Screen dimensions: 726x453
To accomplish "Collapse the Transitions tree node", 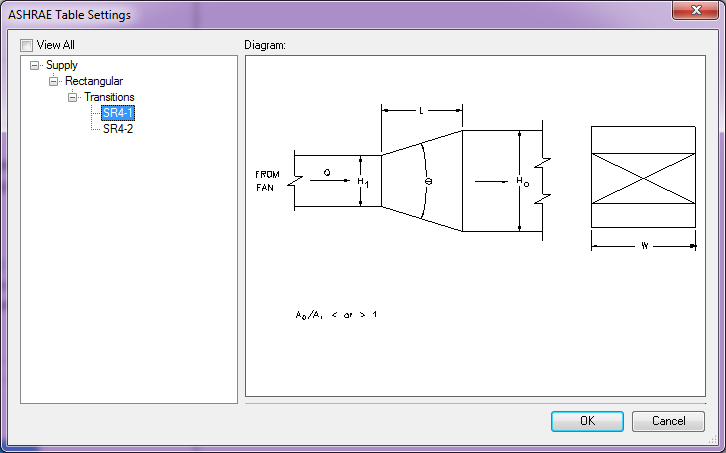I will point(72,97).
